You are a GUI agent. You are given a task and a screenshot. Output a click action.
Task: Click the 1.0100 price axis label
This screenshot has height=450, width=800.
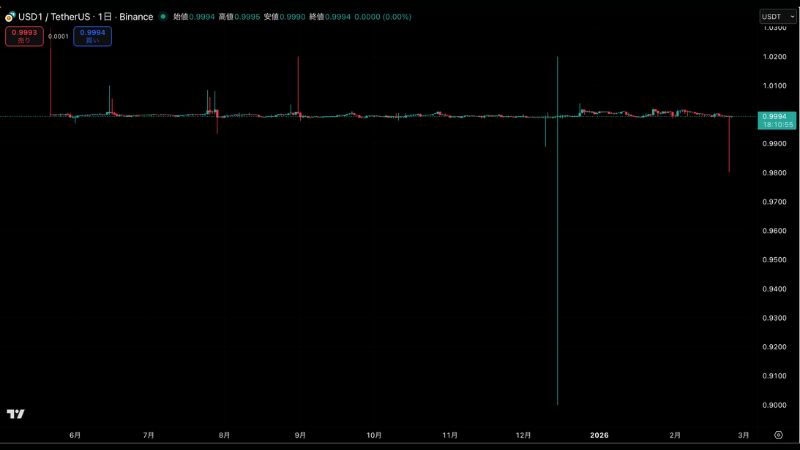tap(774, 86)
